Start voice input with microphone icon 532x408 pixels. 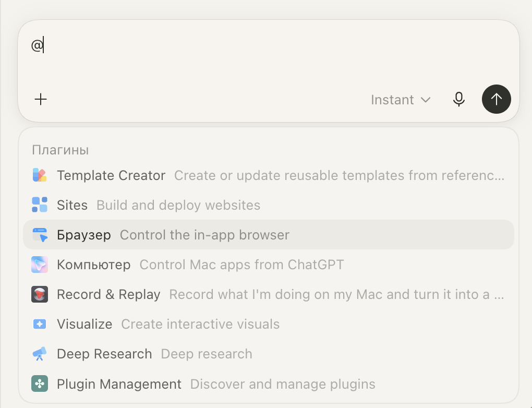pos(458,99)
